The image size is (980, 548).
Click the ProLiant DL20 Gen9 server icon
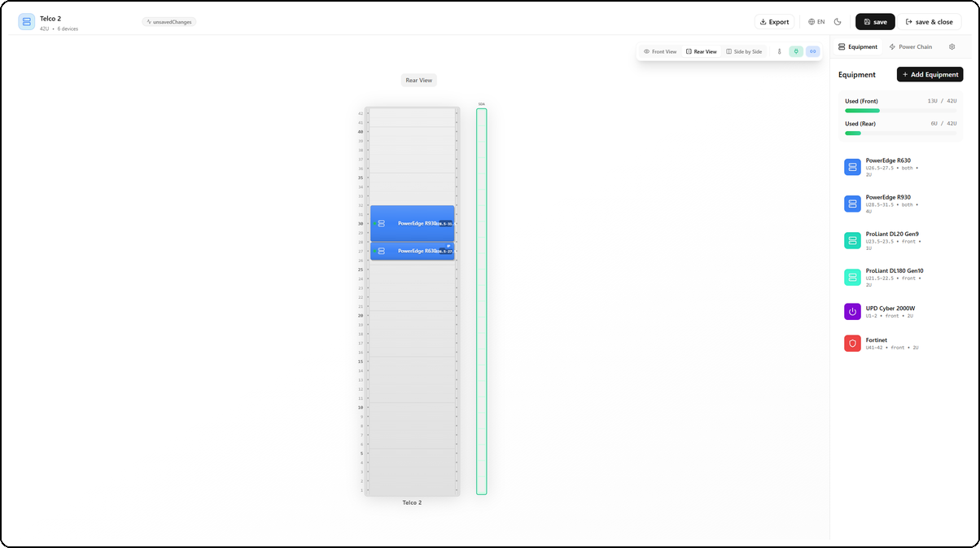(x=852, y=239)
